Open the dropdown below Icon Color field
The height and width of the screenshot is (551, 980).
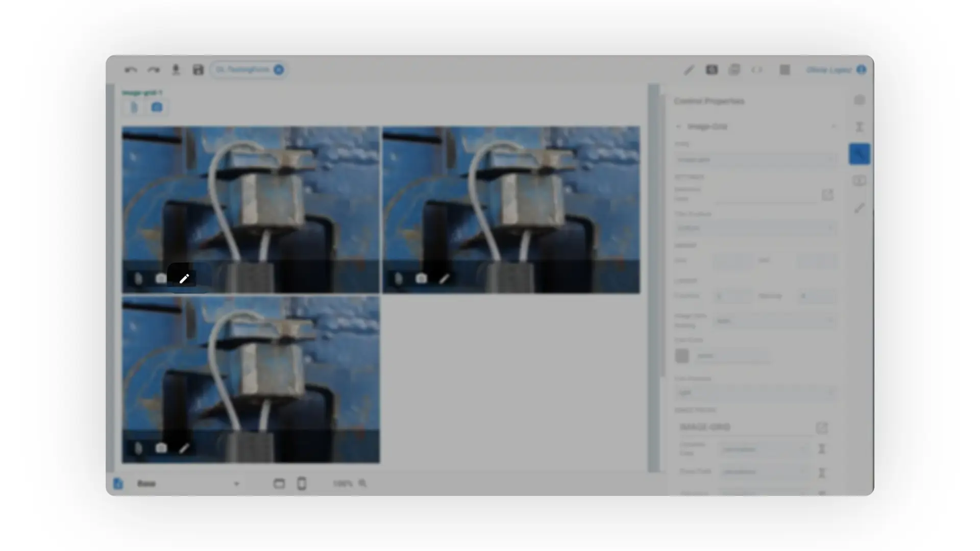click(x=754, y=392)
